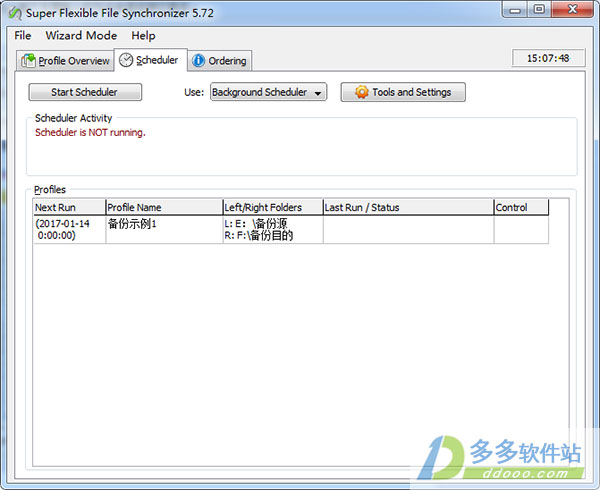Click the clock display showing 15:07:48
Screen dimensions: 600x490
[548, 58]
